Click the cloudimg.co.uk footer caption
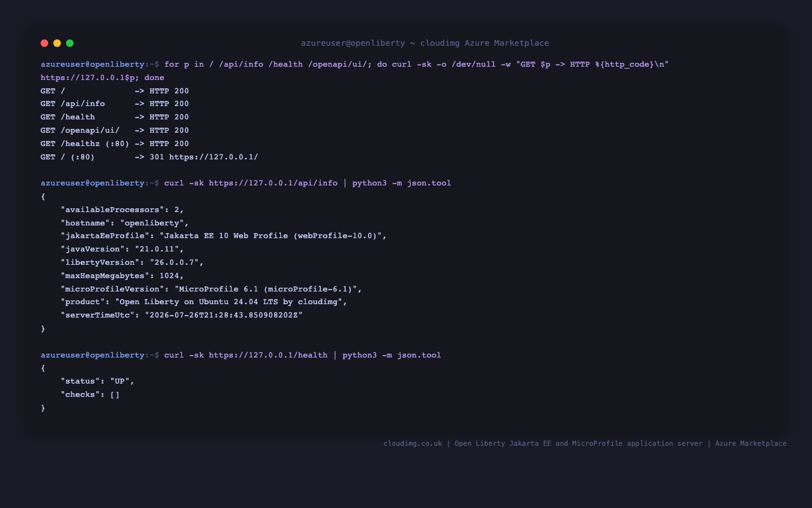Viewport: 812px width, 508px height. [585, 443]
